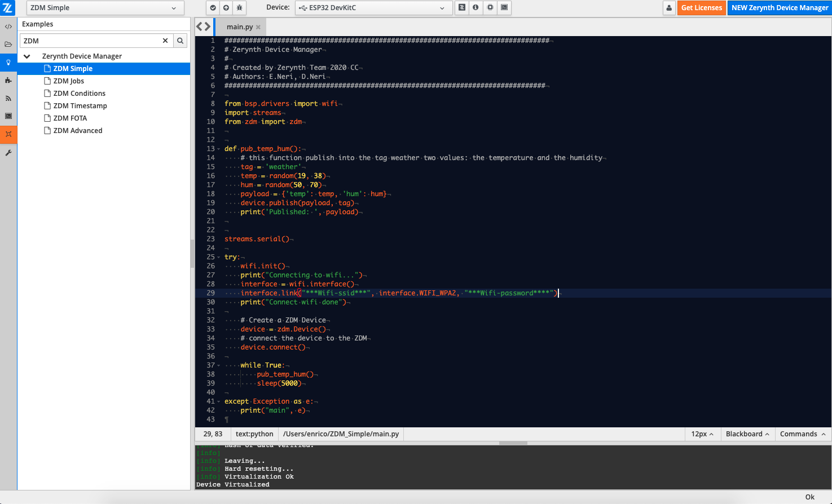Click the Device Virtualized console message

click(233, 485)
